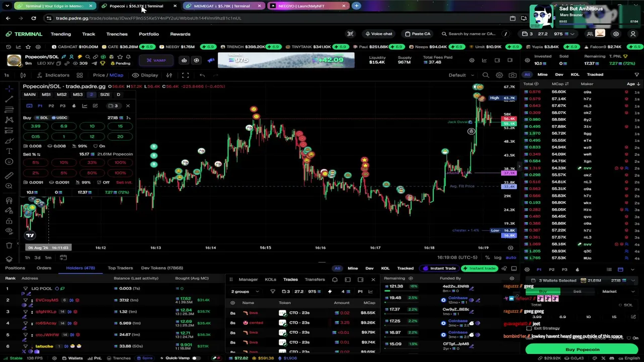This screenshot has height=362, width=644.
Task: Switch to the Orders tab
Action: pos(44,268)
